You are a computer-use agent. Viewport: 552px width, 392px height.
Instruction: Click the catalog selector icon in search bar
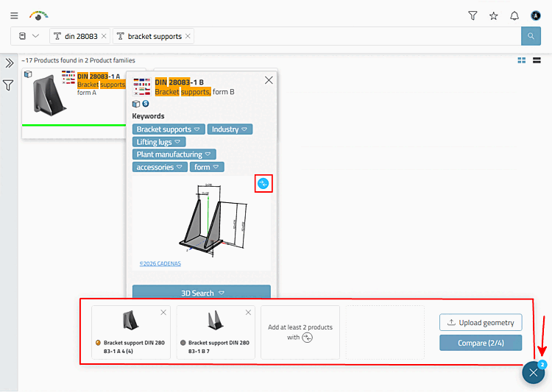click(22, 36)
